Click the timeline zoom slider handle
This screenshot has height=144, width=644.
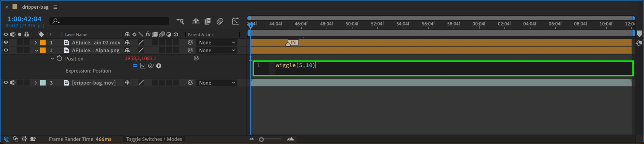click(x=262, y=139)
